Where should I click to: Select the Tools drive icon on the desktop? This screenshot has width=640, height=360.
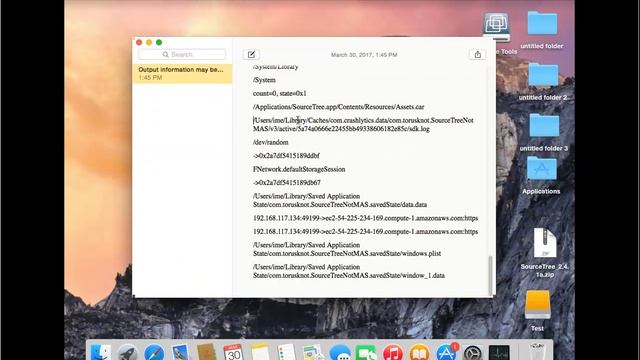click(496, 27)
